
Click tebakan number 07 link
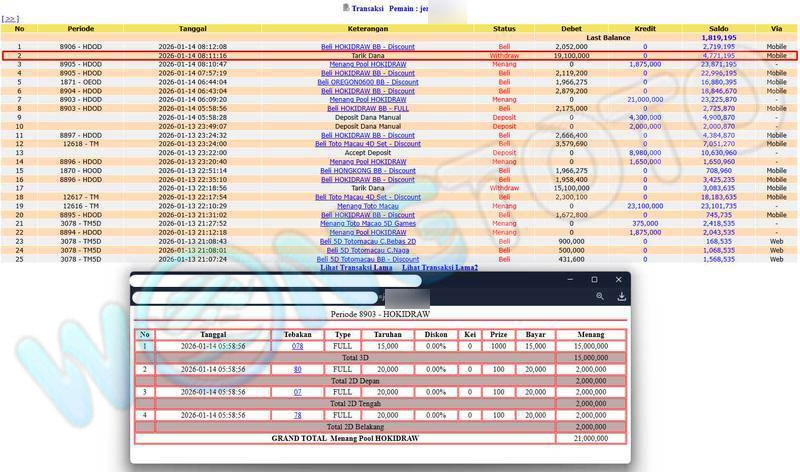tap(297, 392)
